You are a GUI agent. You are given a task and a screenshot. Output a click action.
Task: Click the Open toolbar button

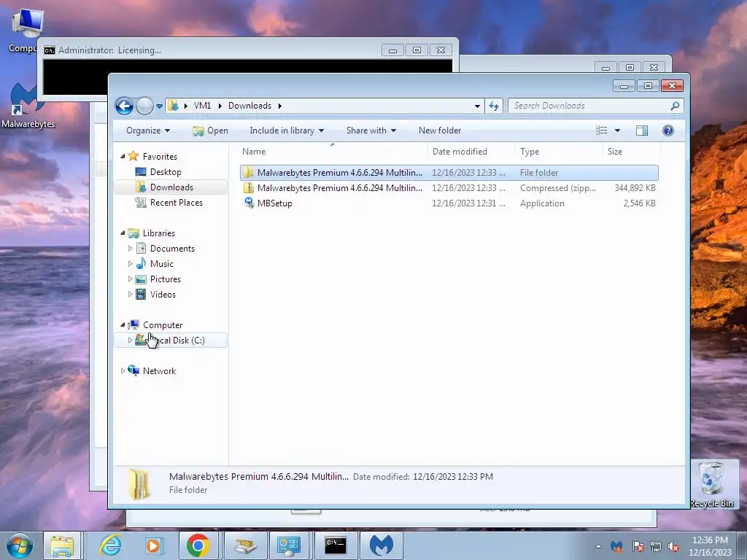(x=210, y=131)
